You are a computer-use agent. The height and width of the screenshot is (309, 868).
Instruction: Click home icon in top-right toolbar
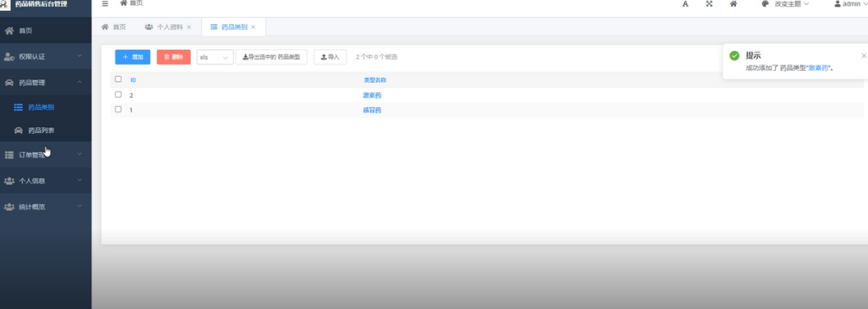tap(734, 4)
